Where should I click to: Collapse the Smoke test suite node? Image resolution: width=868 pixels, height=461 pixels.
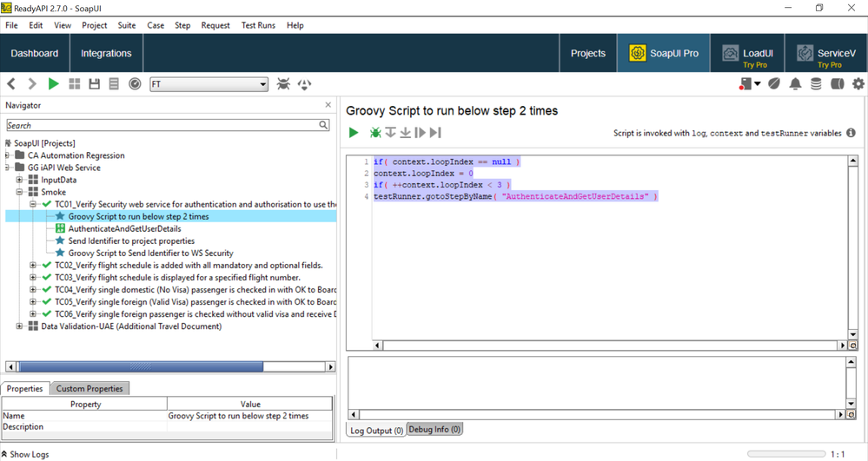(x=20, y=192)
